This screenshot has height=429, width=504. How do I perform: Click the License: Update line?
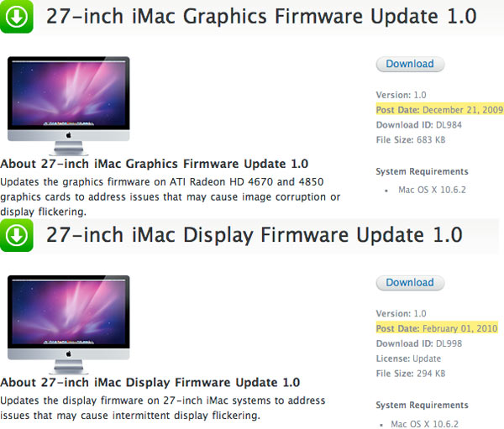tap(408, 358)
